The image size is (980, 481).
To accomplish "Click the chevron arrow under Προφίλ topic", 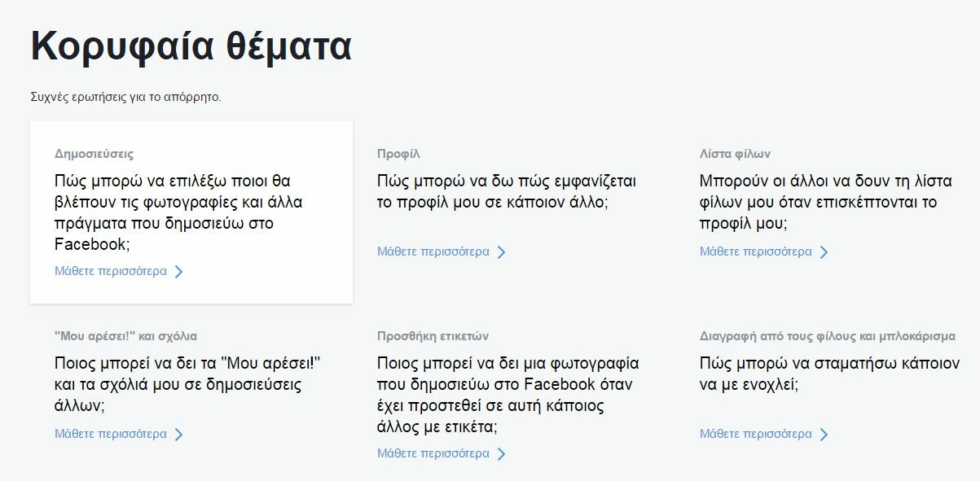I will click(x=502, y=252).
